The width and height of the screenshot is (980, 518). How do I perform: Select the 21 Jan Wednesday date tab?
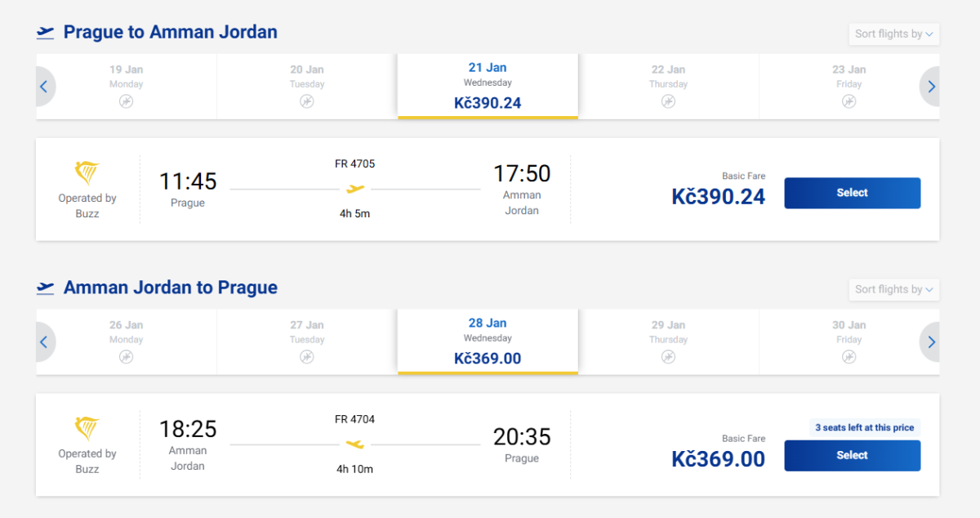coord(488,86)
